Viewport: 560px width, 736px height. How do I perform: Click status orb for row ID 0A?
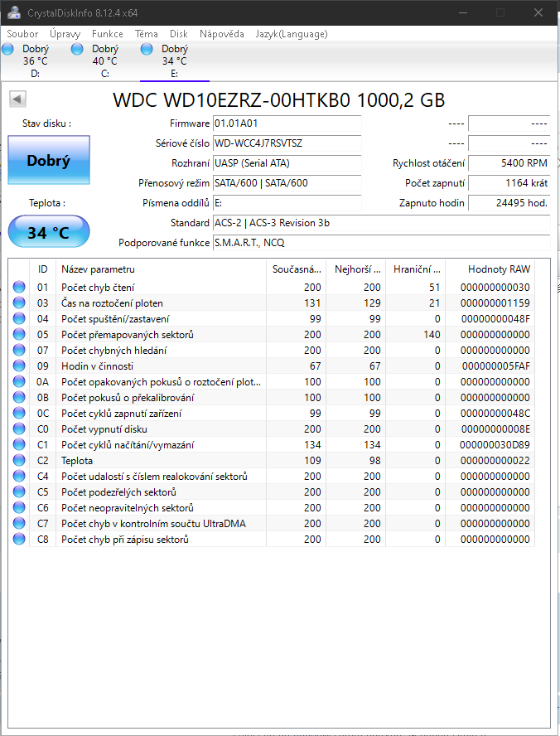pos(19,381)
